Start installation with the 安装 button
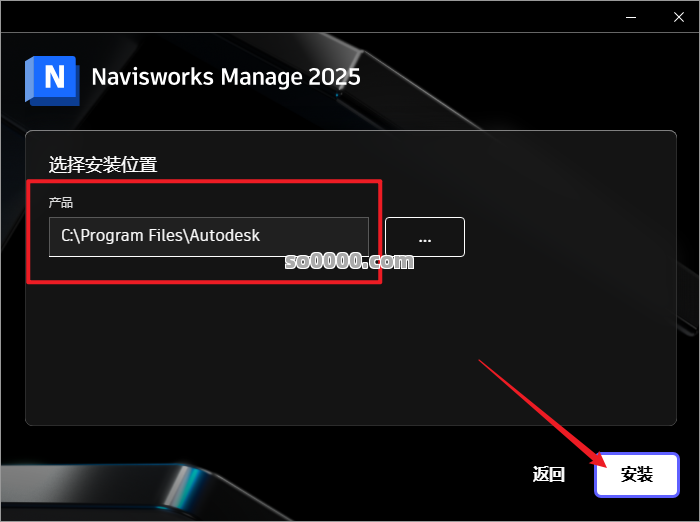 pyautogui.click(x=637, y=474)
